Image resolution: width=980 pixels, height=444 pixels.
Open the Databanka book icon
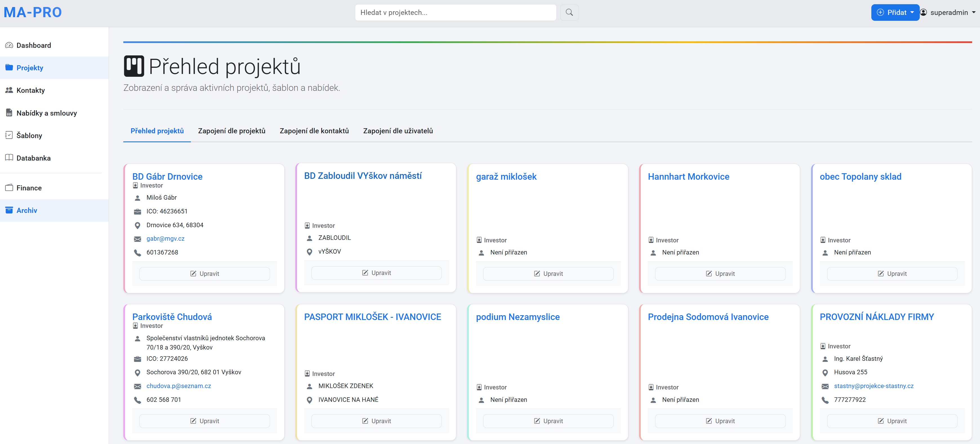(x=9, y=158)
